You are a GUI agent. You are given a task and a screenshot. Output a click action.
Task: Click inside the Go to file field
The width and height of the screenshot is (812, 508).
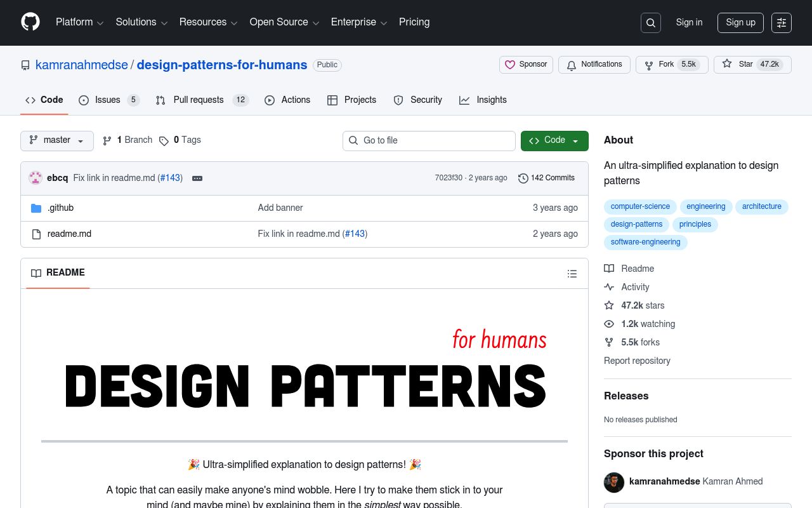click(x=429, y=140)
